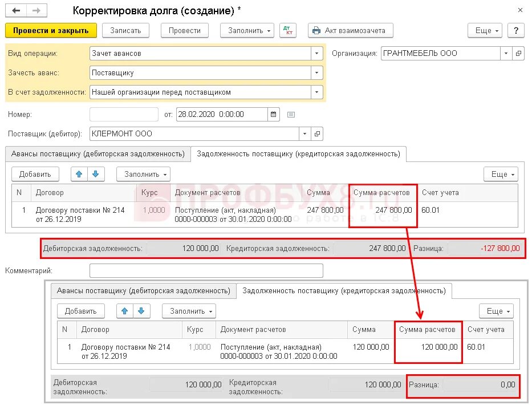Click upper Кредиторская задолженность value 247 800,00

387,248
